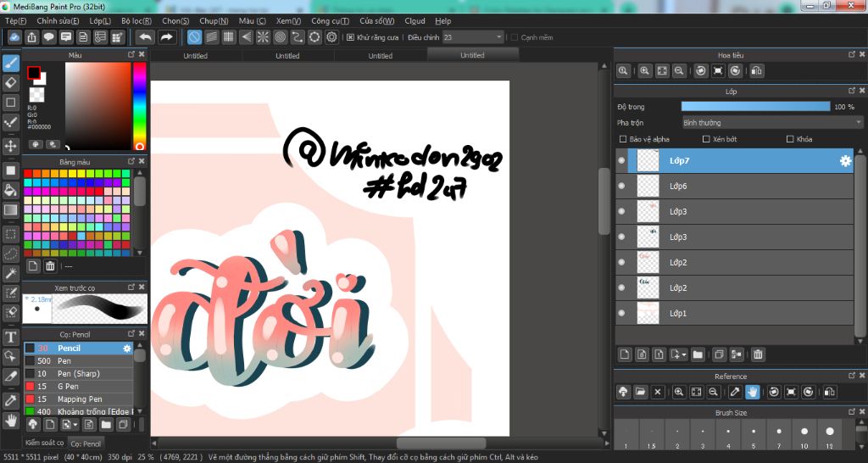This screenshot has width=868, height=463.
Task: Open the add-layer dropdown arrow button
Action: 678,354
